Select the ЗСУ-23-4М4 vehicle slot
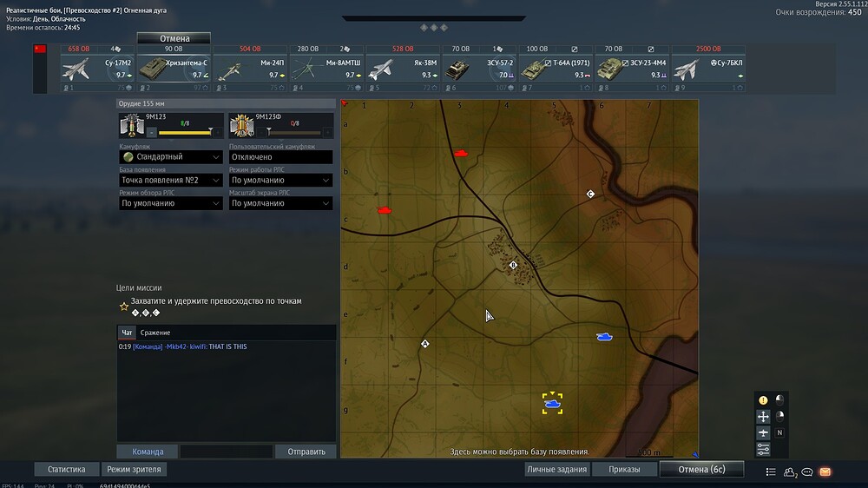 632,68
